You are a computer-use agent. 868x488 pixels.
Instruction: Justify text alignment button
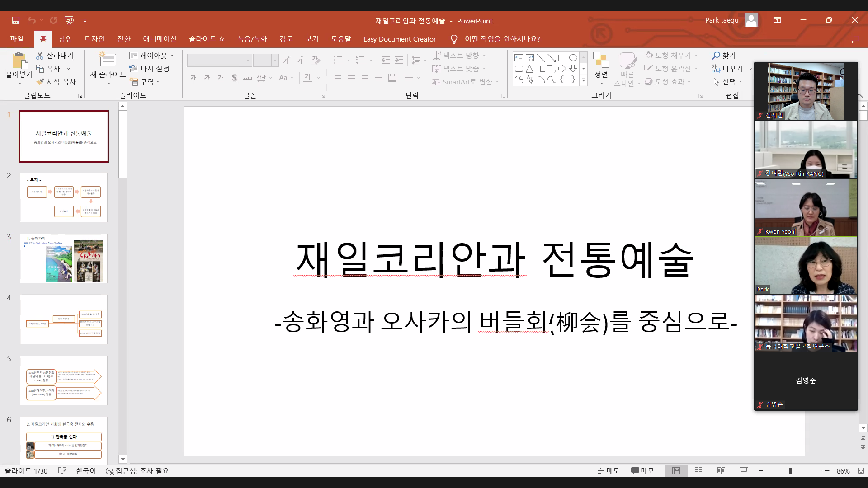[x=379, y=78]
